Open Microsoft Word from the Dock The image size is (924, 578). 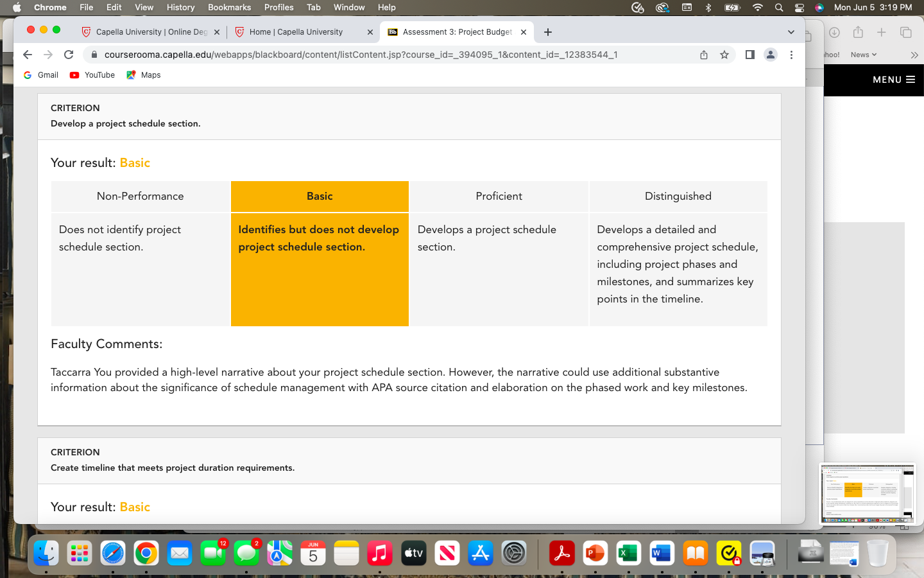(x=662, y=553)
